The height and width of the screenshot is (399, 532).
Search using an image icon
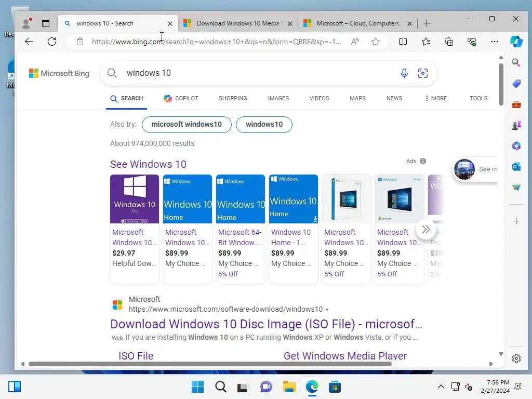tap(423, 73)
